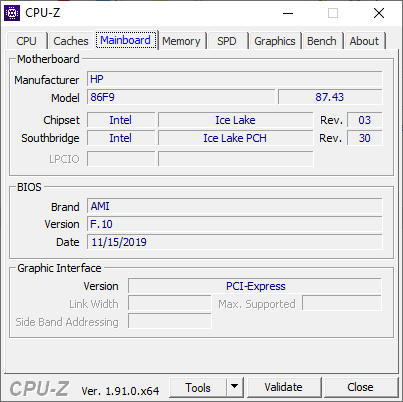Switch to the CPU tab
403x402 pixels.
(x=26, y=41)
